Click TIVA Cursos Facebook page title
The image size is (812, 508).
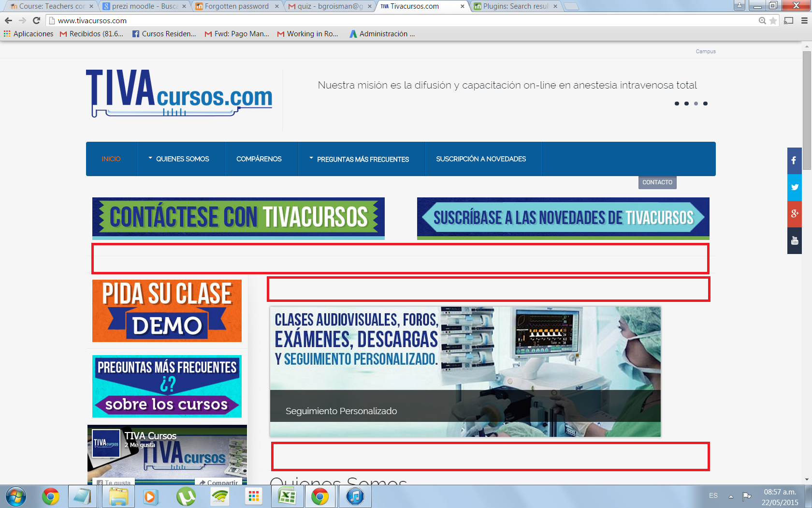coord(150,436)
